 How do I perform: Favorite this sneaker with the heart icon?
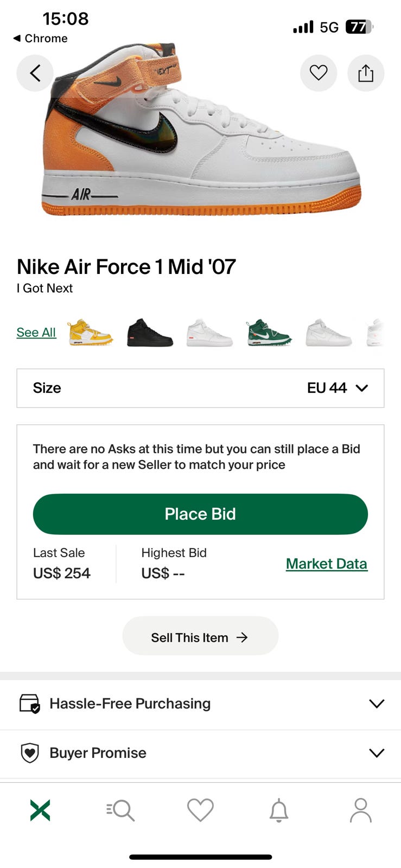(319, 73)
